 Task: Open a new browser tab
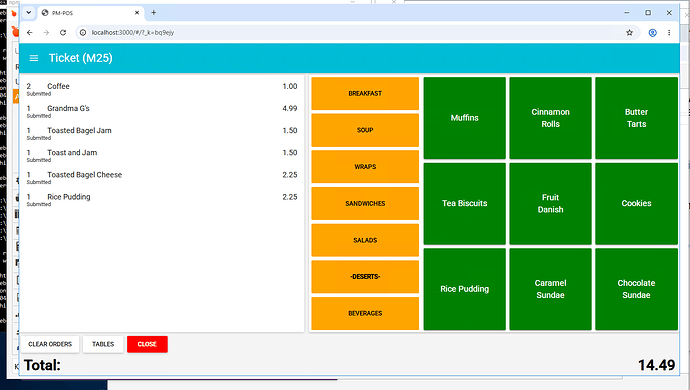(154, 13)
